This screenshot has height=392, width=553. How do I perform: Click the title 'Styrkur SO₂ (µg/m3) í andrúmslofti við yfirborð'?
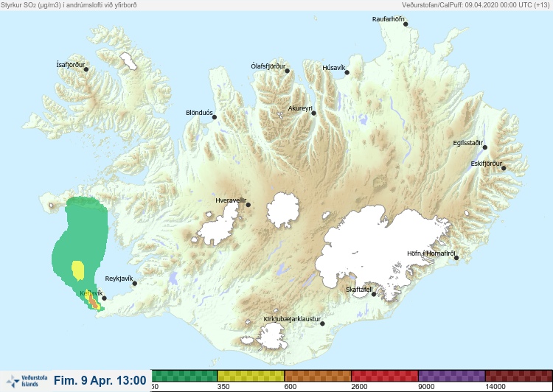pos(69,5)
